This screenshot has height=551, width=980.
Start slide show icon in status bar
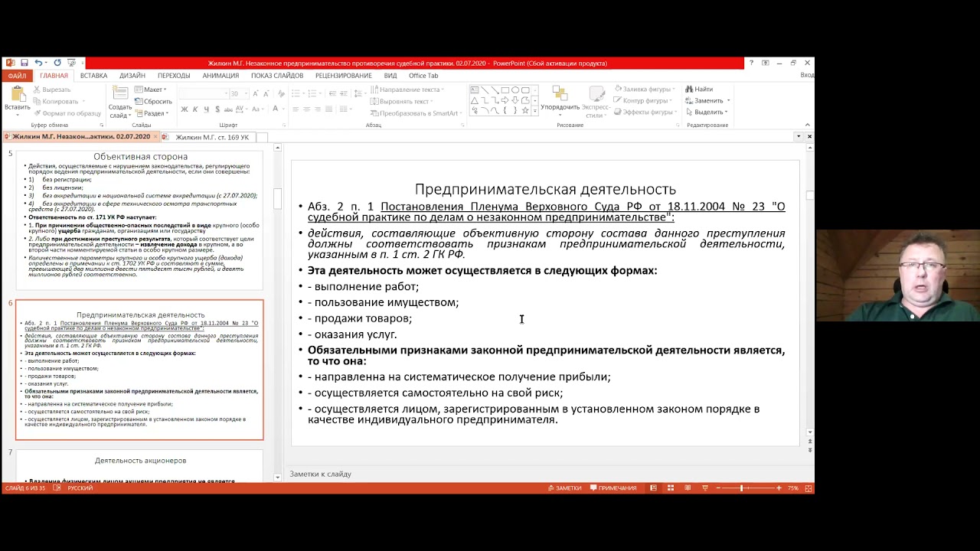(x=705, y=488)
